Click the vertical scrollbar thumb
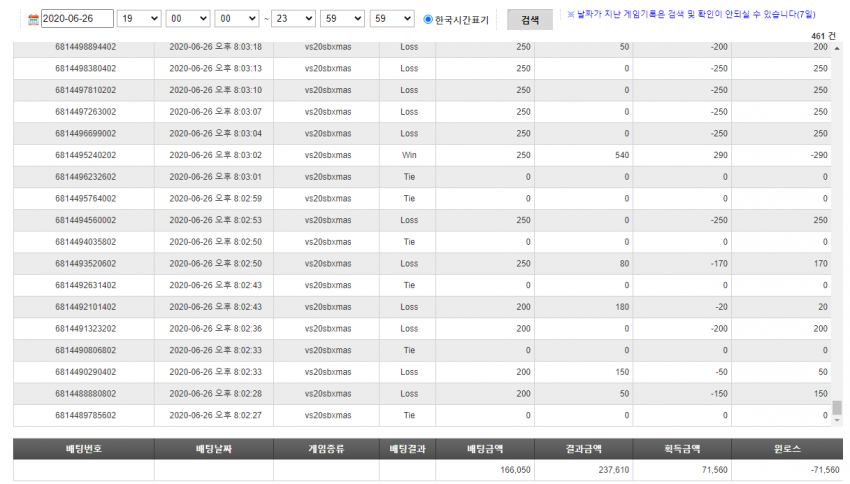The image size is (850, 484). (x=837, y=407)
